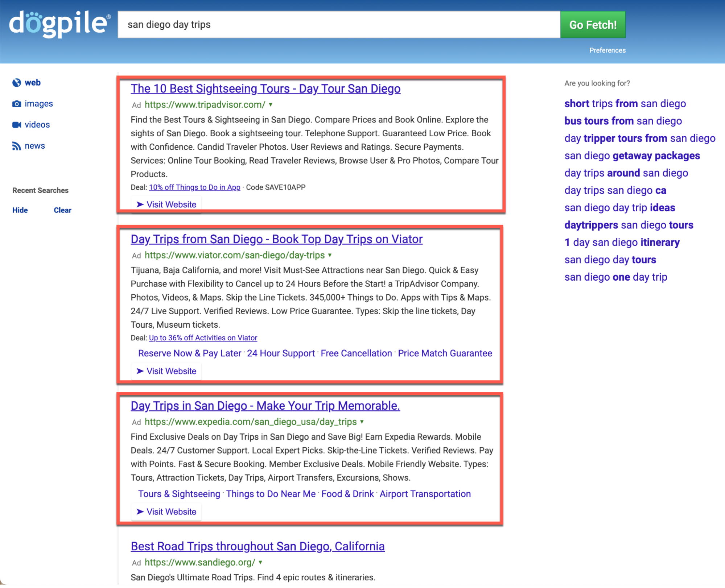Viewport: 725px width, 588px height.
Task: Click Visit Website under the Expedia ad
Action: click(x=166, y=512)
